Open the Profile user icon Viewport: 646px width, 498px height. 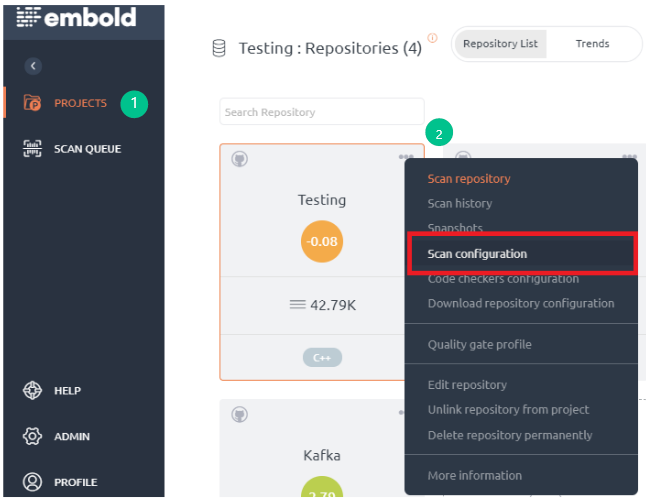point(32,482)
